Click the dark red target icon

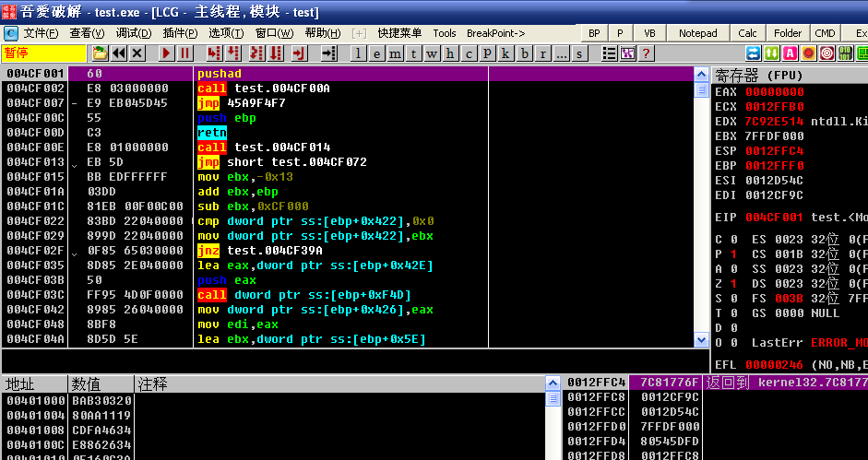click(827, 53)
